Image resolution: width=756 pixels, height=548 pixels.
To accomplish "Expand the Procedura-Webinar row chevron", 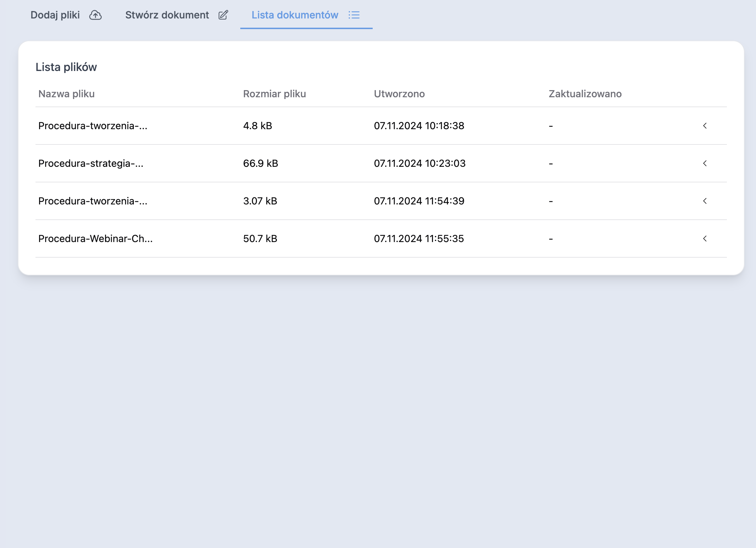I will (705, 239).
